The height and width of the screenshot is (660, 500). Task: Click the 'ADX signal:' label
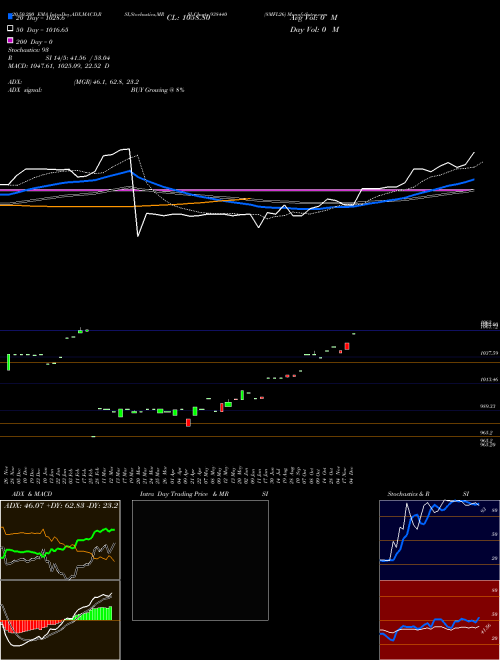[25, 90]
